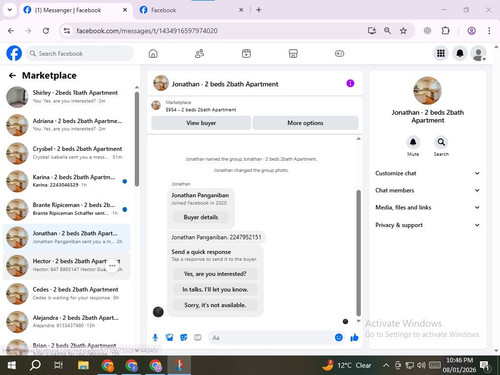Click the Buyer details button
Screen dimensions: 500x375
(x=201, y=217)
